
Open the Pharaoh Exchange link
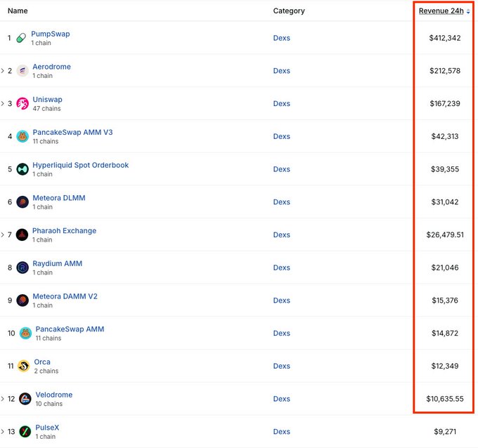point(64,231)
